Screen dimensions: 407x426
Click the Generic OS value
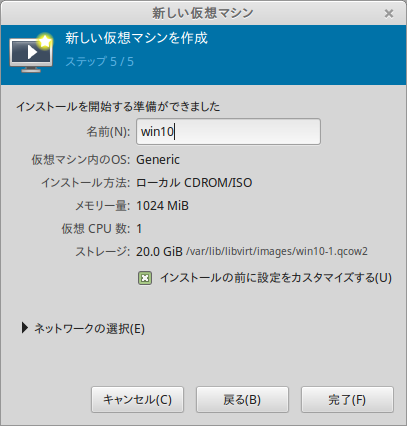[x=158, y=160]
